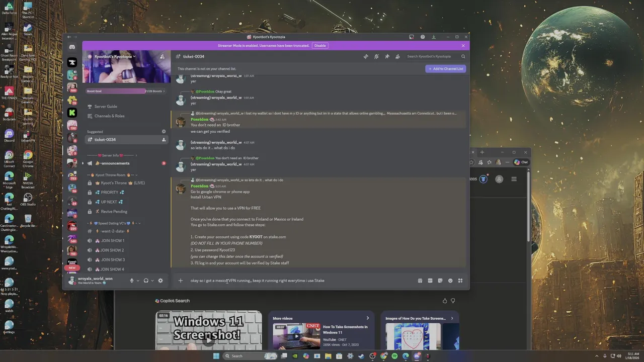Open user settings gear icon
Screen dimensions: 644x362
pos(160,281)
